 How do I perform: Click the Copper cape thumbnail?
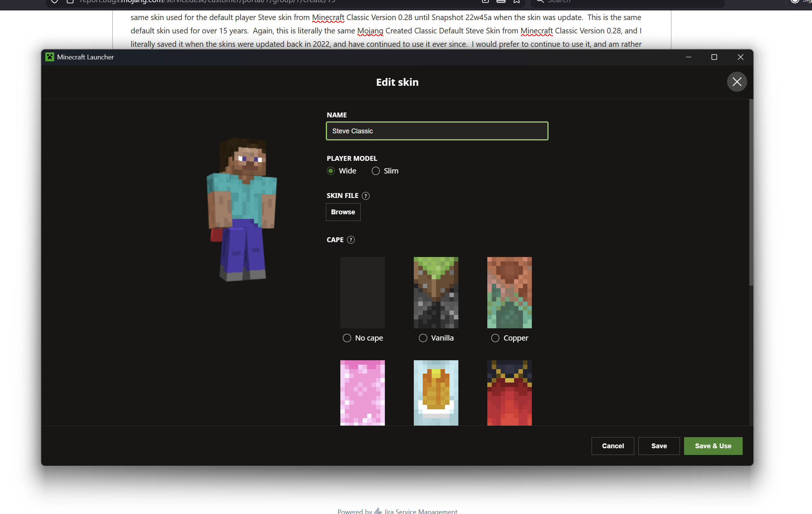pyautogui.click(x=509, y=292)
